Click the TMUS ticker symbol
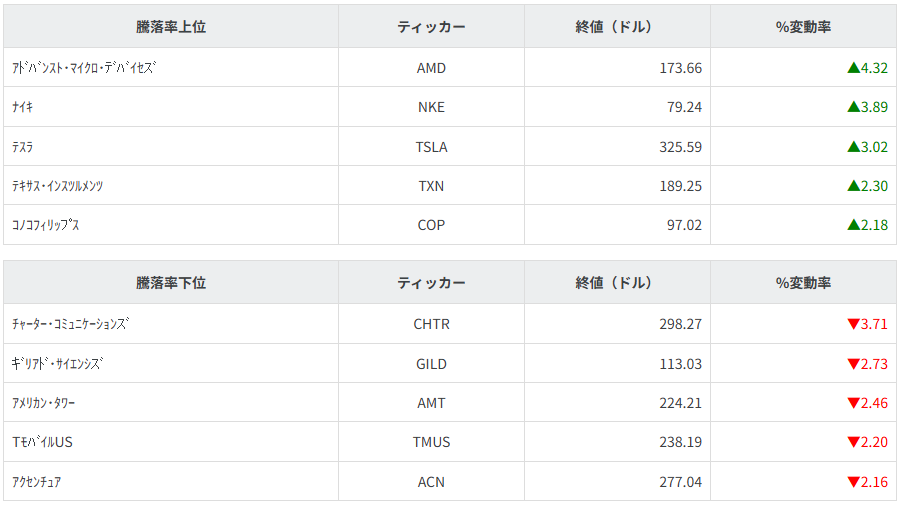 coord(431,442)
